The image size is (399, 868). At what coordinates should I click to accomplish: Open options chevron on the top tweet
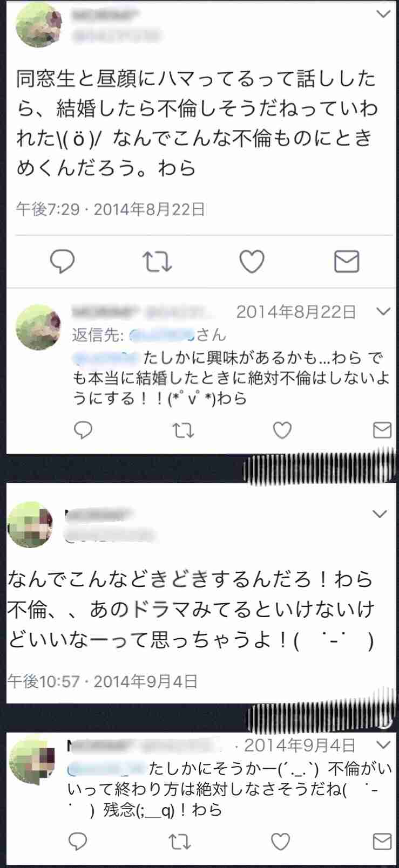(383, 14)
